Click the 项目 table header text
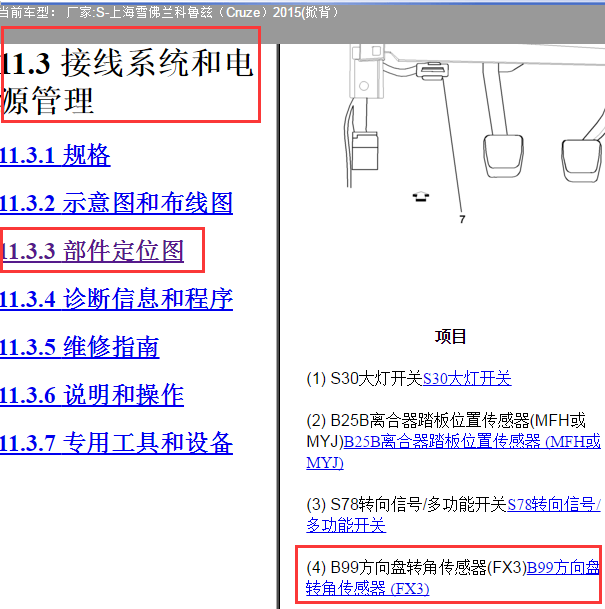The height and width of the screenshot is (609, 605). click(x=450, y=336)
